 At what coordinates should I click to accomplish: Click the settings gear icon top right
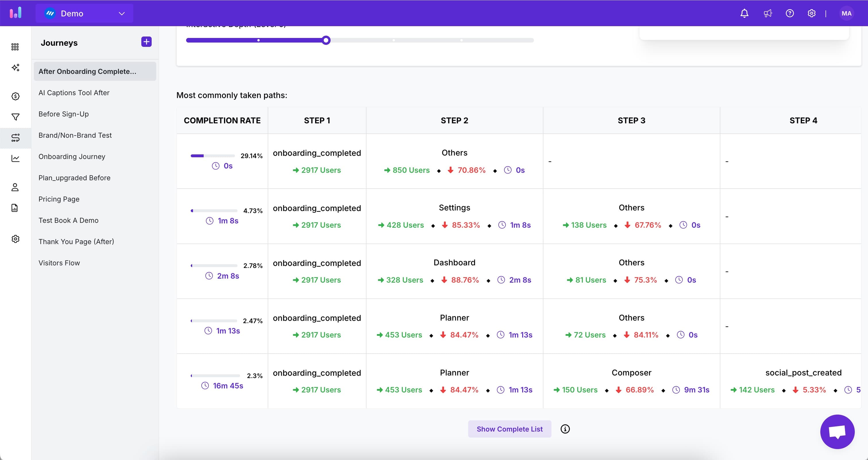click(x=811, y=13)
